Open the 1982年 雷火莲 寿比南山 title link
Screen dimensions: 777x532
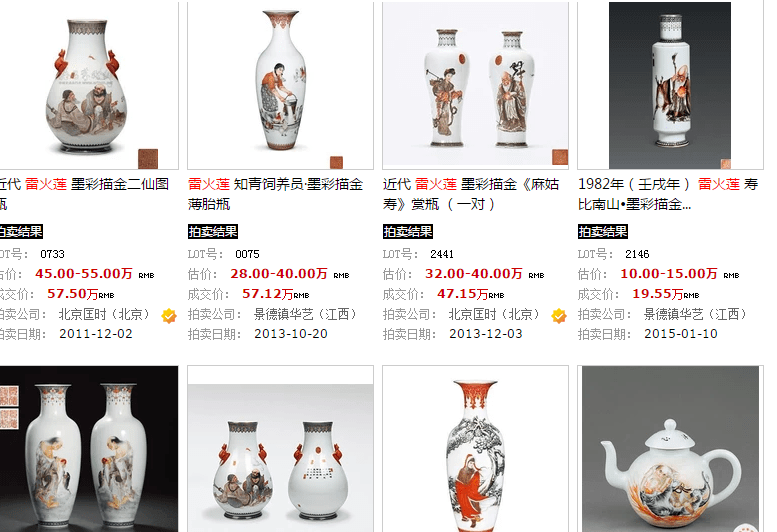click(668, 194)
